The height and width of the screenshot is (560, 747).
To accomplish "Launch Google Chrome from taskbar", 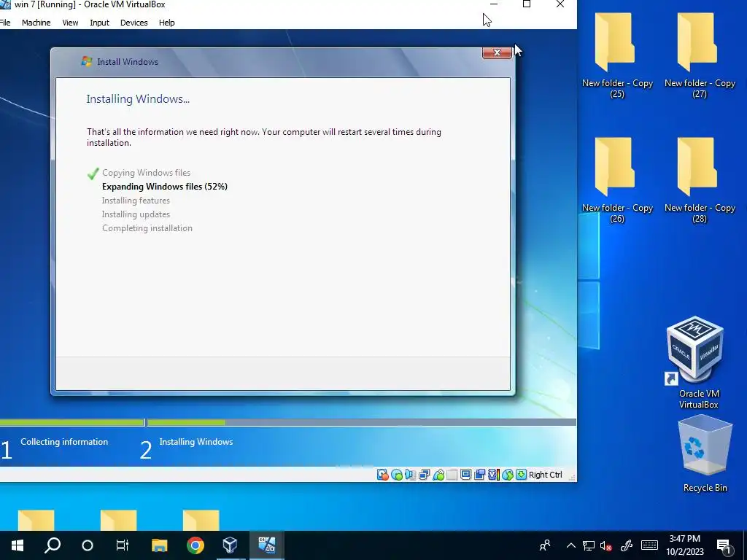I will tap(196, 545).
